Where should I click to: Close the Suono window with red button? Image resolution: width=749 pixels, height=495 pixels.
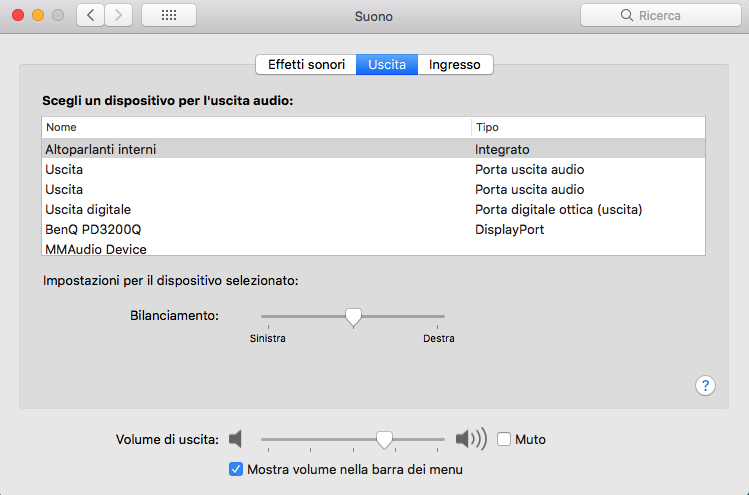click(x=18, y=15)
